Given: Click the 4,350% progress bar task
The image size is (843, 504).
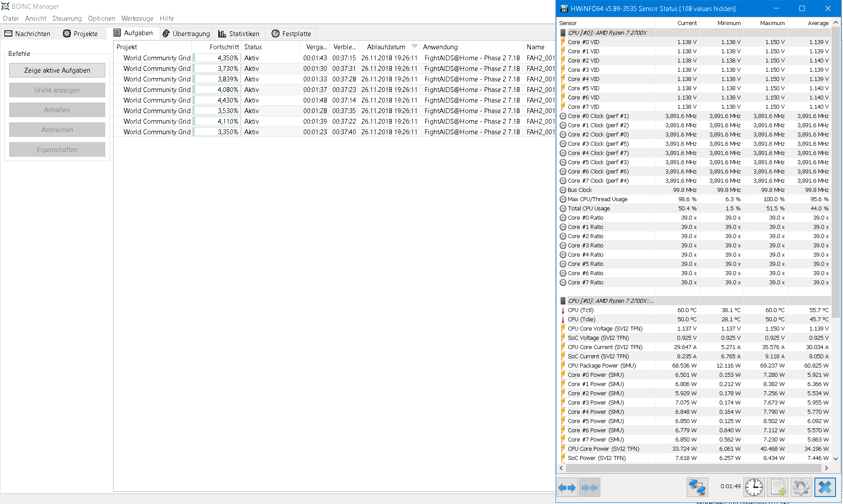Looking at the screenshot, I should tap(217, 58).
